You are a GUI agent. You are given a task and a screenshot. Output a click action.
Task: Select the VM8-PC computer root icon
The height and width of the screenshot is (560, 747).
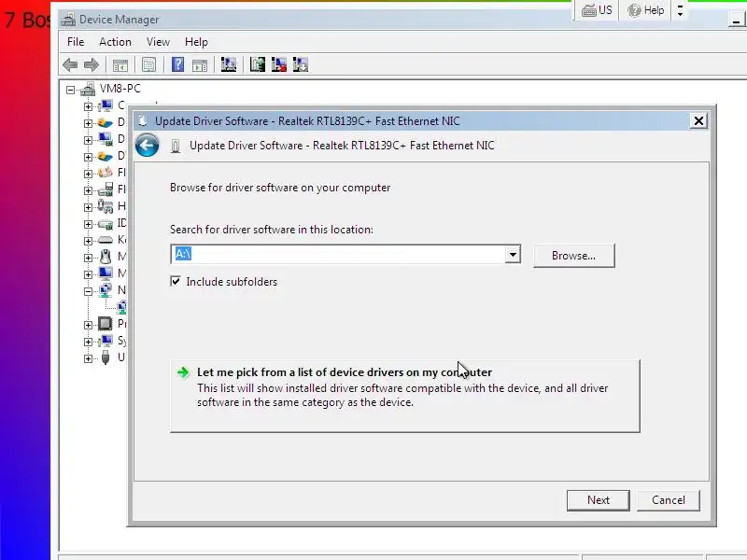pyautogui.click(x=88, y=89)
